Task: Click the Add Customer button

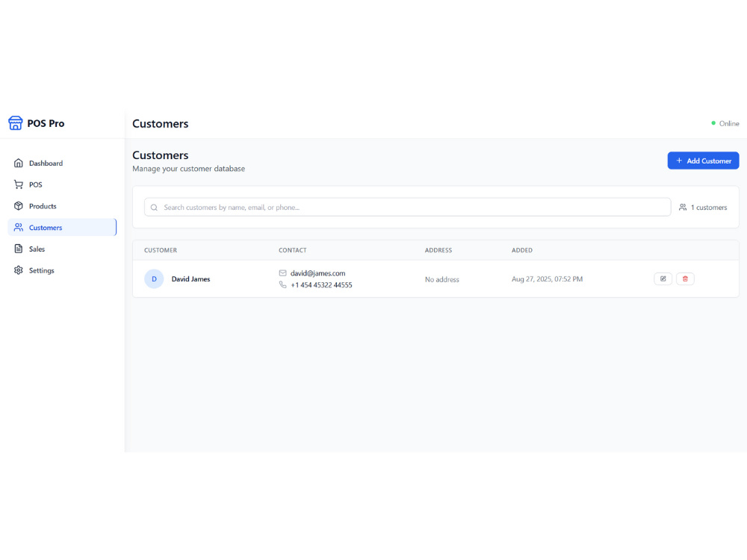Action: (703, 161)
